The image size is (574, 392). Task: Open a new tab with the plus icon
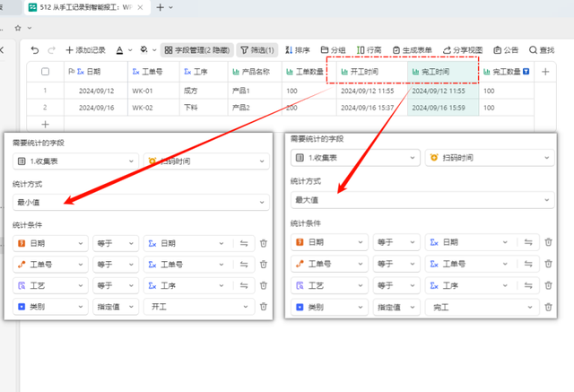160,7
